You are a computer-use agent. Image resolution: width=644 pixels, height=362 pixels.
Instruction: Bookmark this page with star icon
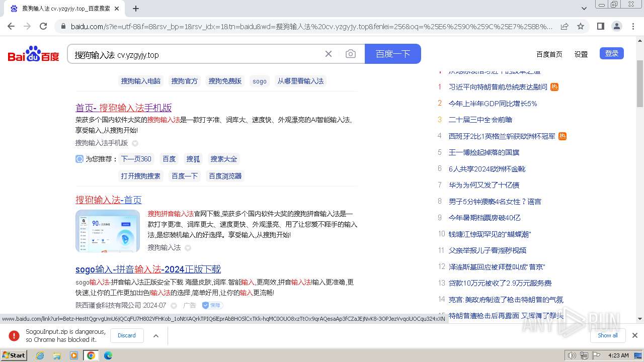pos(581,26)
